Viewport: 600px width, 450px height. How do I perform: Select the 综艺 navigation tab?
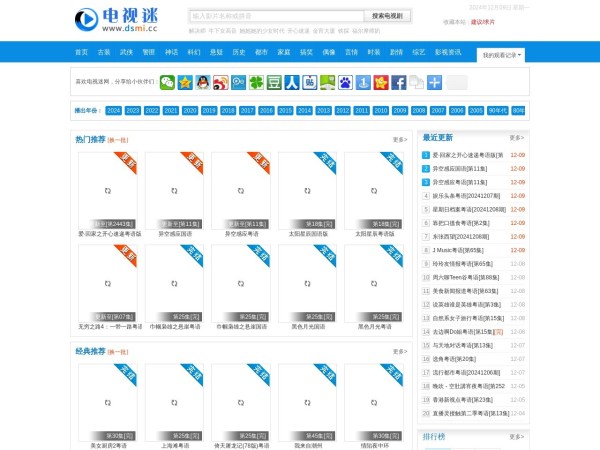click(x=418, y=52)
